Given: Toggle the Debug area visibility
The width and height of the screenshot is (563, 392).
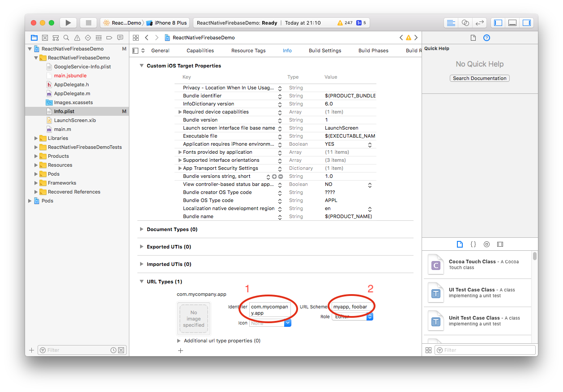Looking at the screenshot, I should coord(512,23).
